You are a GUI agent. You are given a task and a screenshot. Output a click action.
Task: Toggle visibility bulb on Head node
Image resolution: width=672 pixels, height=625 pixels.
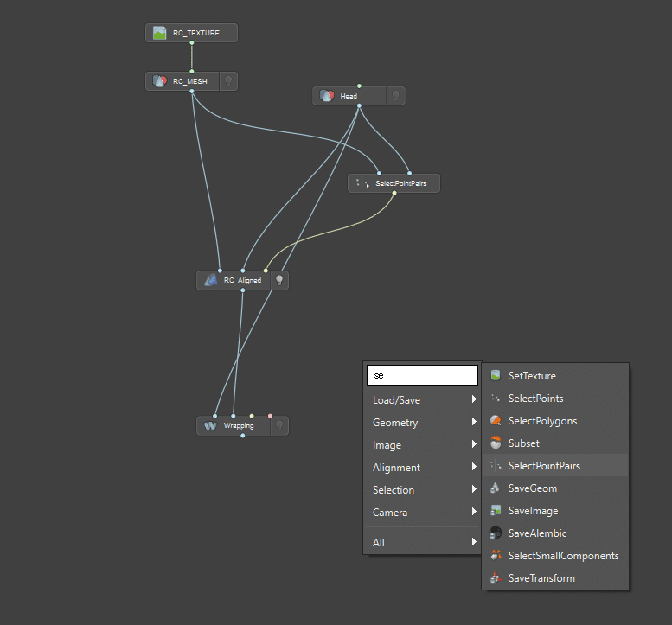pyautogui.click(x=395, y=96)
